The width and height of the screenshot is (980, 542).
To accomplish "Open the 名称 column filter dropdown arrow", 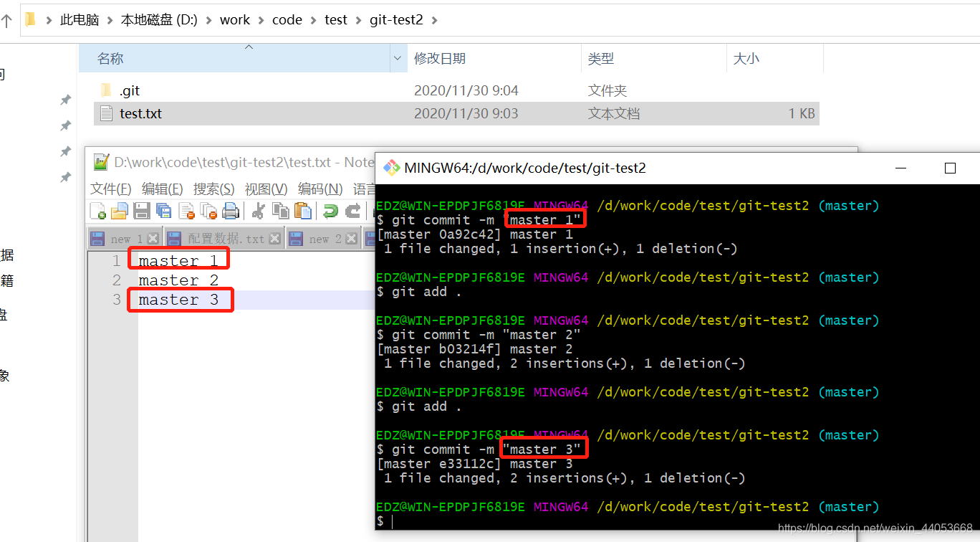I will [x=398, y=59].
